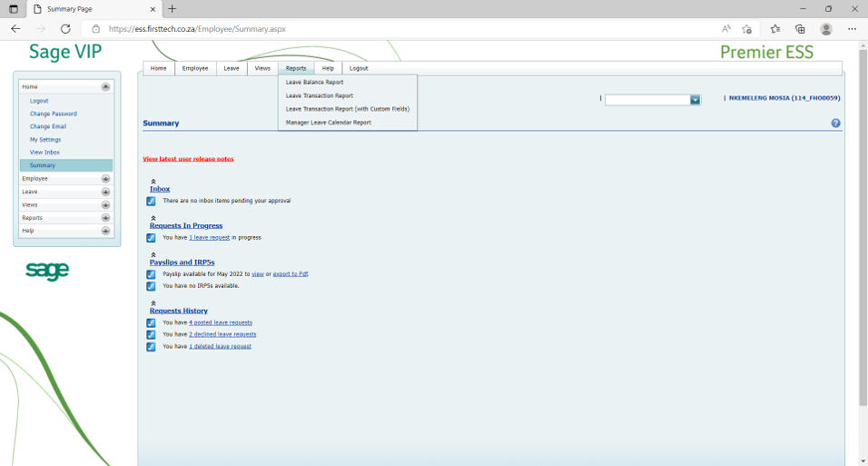Collapse the Inbox section chevron

[x=153, y=182]
